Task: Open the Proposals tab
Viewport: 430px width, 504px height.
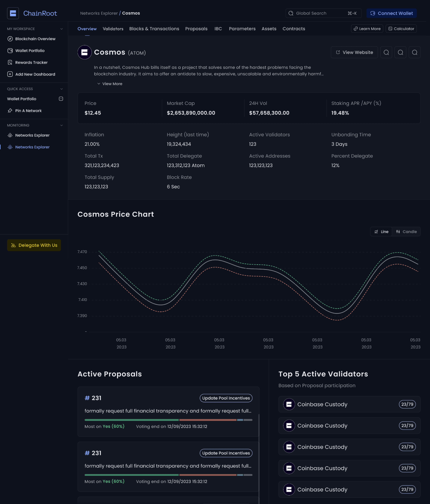Action: point(196,29)
